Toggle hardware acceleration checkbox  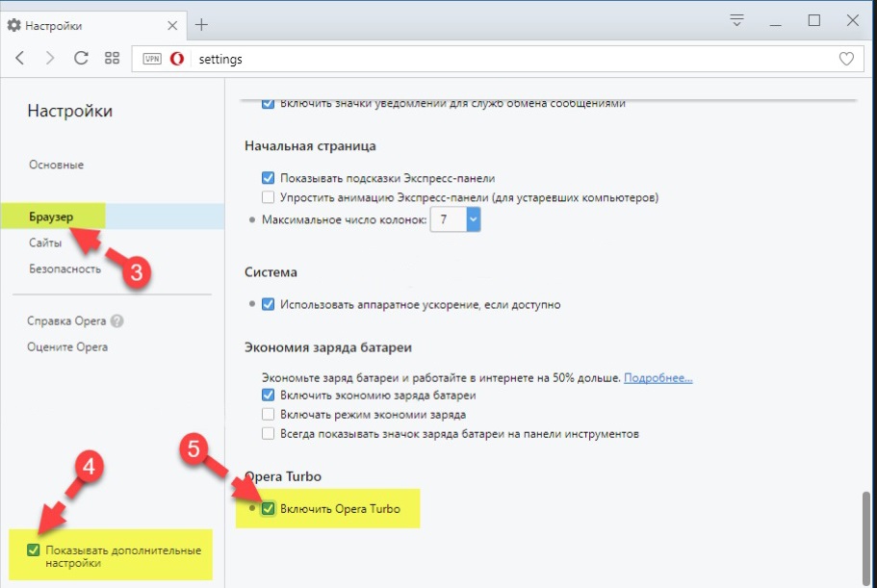point(268,304)
